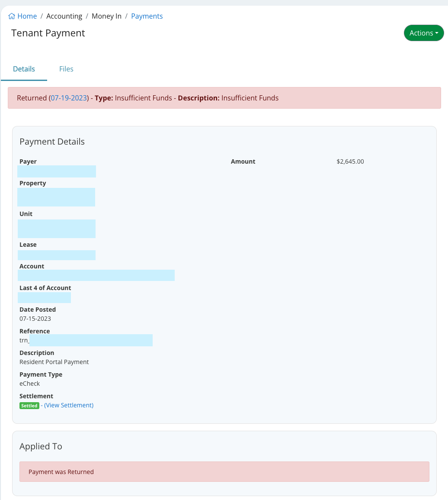Click the Insufficient Funds returned banner
The width and height of the screenshot is (448, 500).
224,98
